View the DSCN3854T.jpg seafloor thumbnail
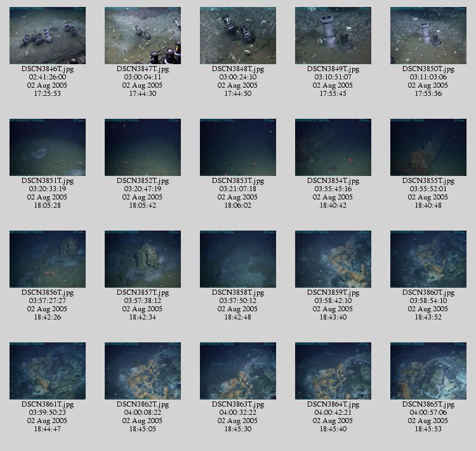 pyautogui.click(x=333, y=147)
